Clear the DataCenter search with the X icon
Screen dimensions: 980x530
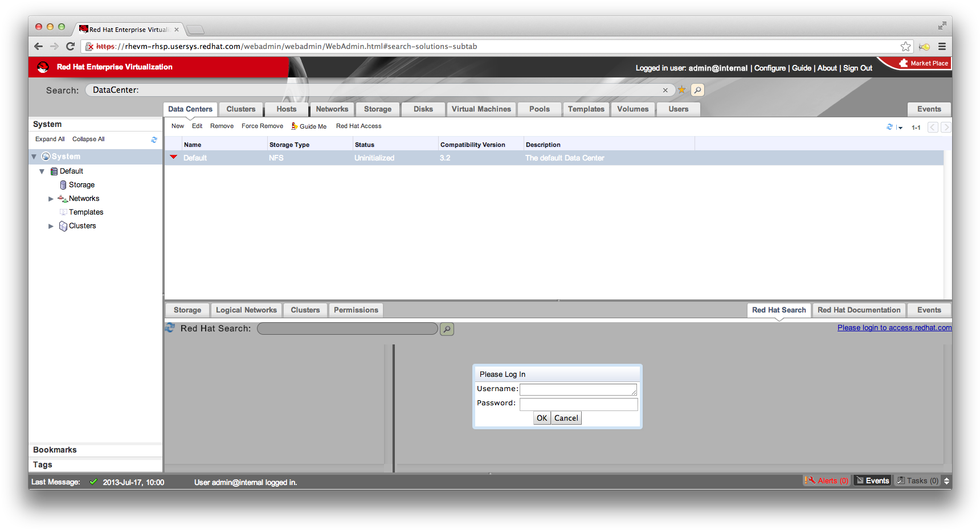(665, 90)
